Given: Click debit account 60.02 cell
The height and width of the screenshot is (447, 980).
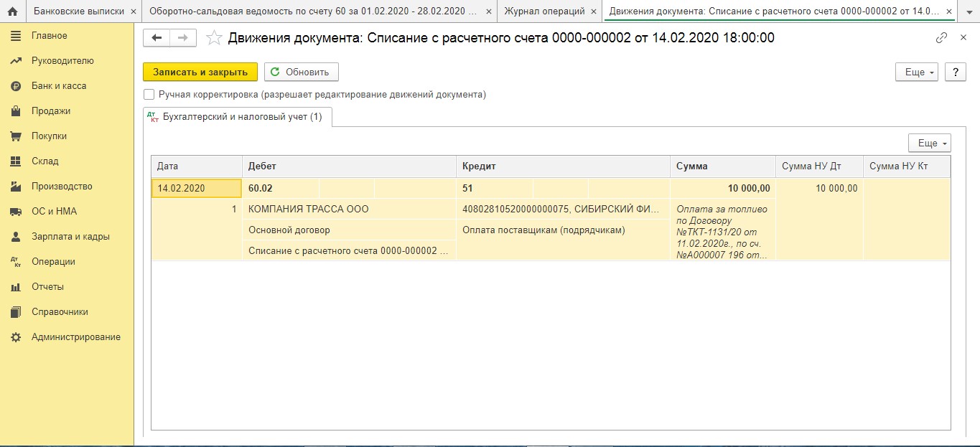Looking at the screenshot, I should (x=281, y=189).
